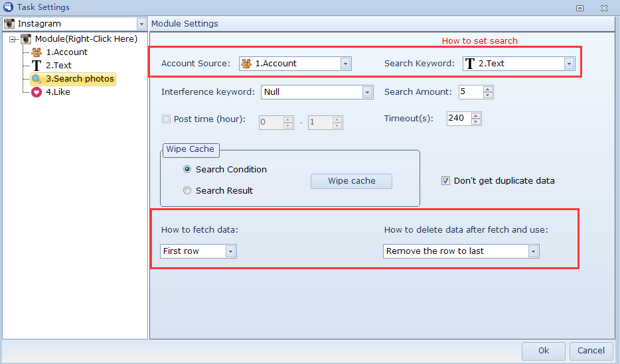The height and width of the screenshot is (364, 620).
Task: Click the Ok button
Action: pyautogui.click(x=543, y=351)
